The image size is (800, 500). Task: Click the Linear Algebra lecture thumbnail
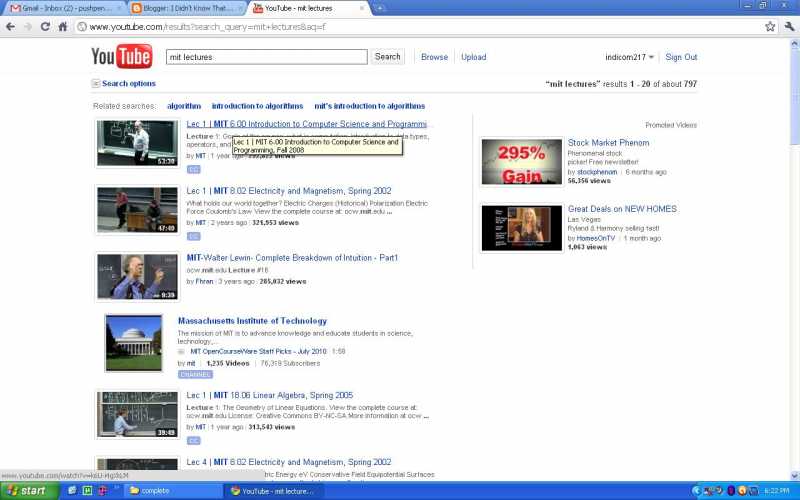[x=137, y=414]
